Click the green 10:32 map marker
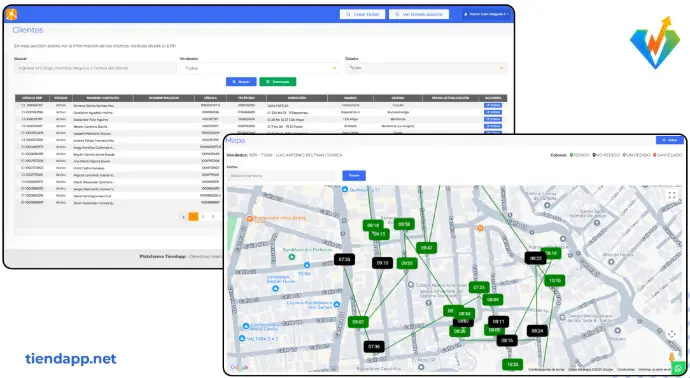This screenshot has height=378, width=690. point(512,364)
